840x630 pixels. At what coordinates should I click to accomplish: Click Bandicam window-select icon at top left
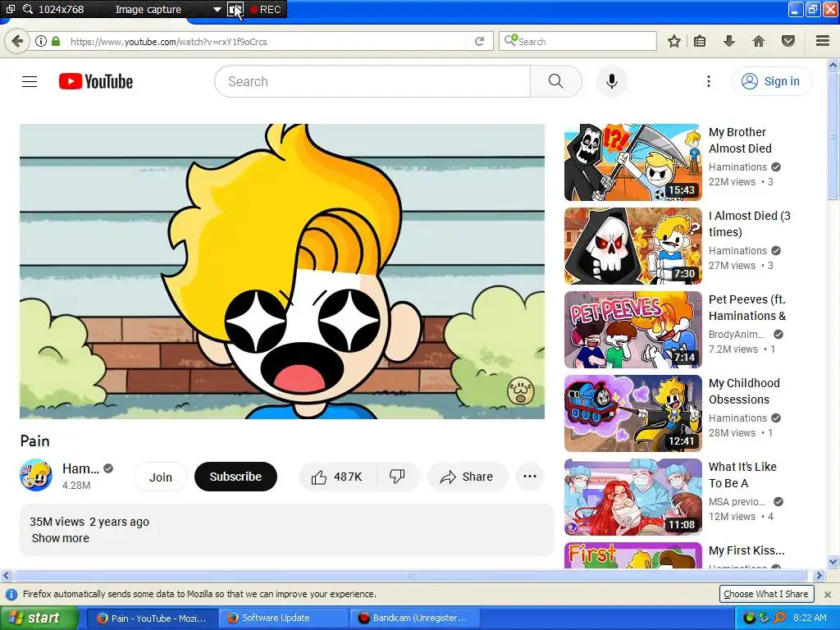click(10, 9)
